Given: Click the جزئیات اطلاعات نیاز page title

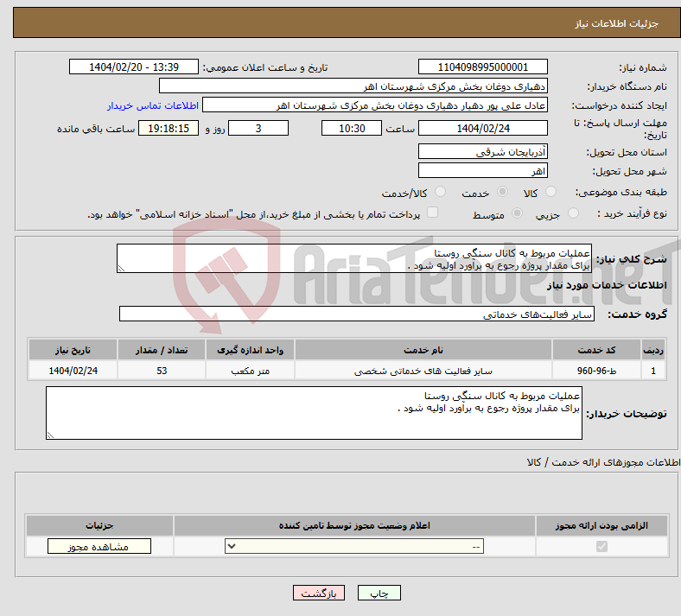Looking at the screenshot, I should (x=617, y=23).
